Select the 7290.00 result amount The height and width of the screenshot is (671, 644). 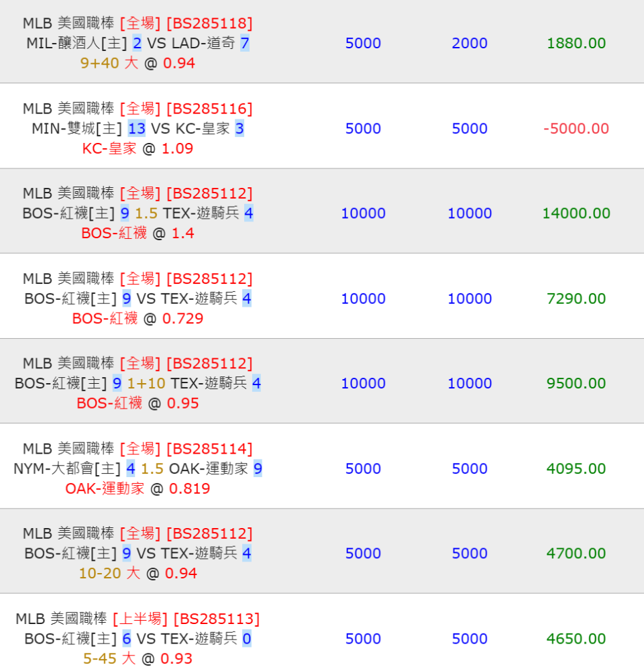pos(576,299)
